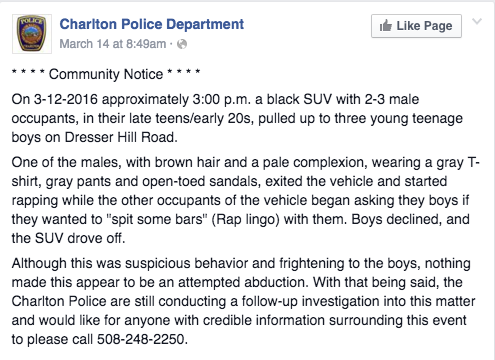
Task: Open the March 14 at 8:49am timestamp
Action: tap(113, 44)
